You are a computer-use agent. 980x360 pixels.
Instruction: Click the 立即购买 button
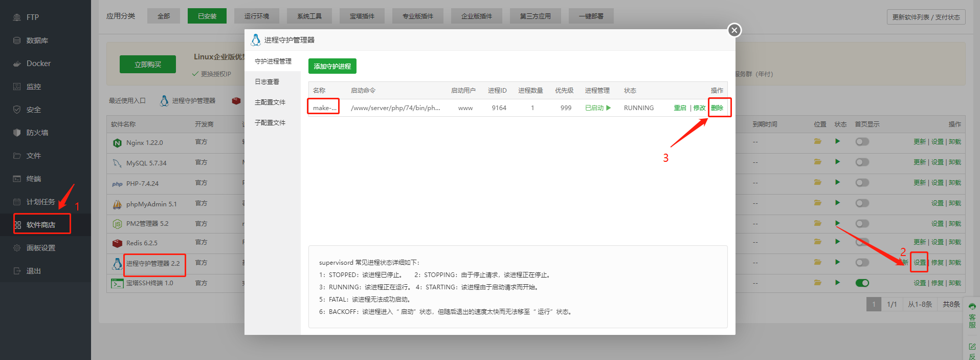148,65
